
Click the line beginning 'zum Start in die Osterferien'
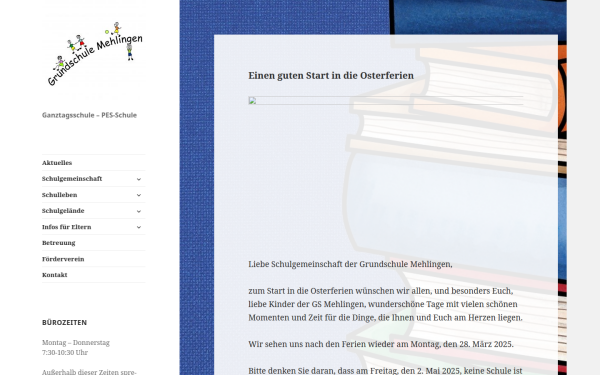(381, 291)
